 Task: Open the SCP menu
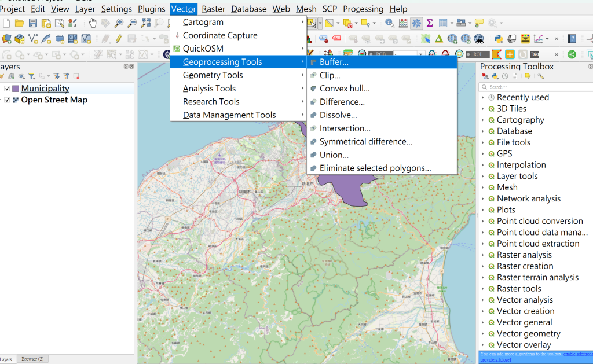[x=330, y=9]
